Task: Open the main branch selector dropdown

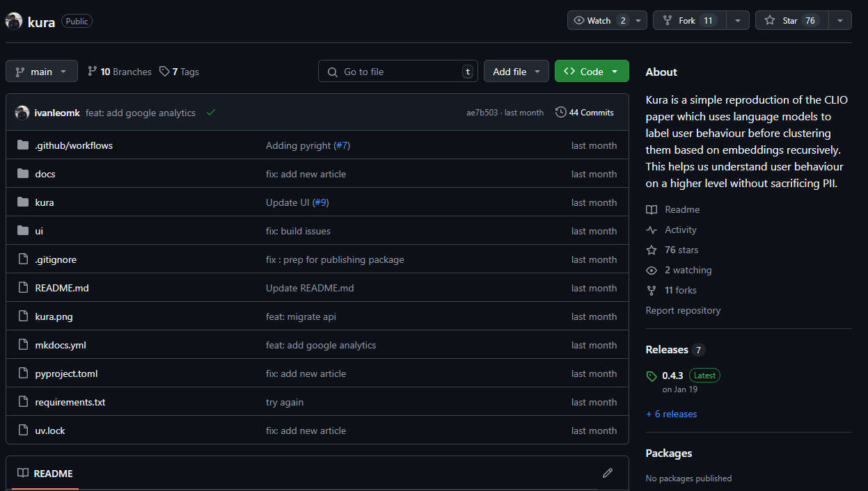Action: coord(41,72)
